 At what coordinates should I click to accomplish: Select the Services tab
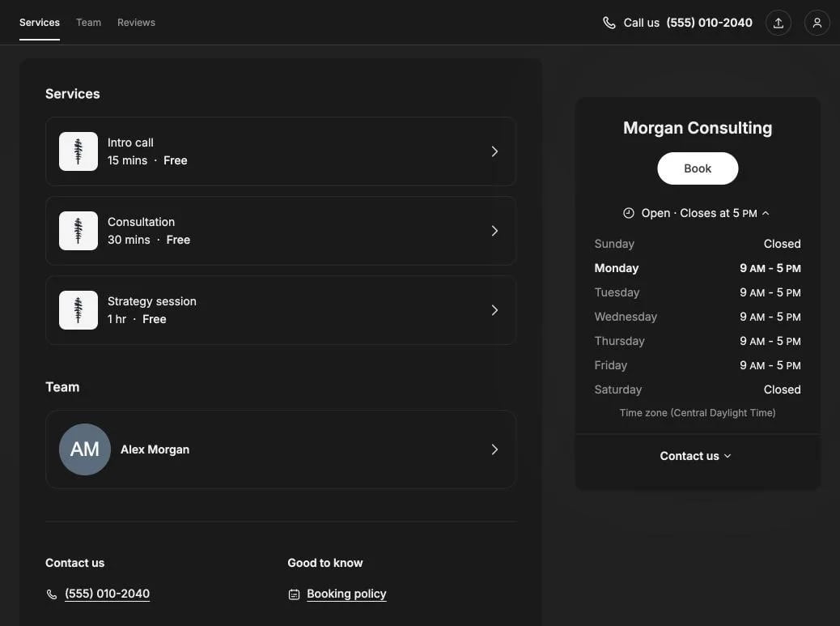(40, 23)
